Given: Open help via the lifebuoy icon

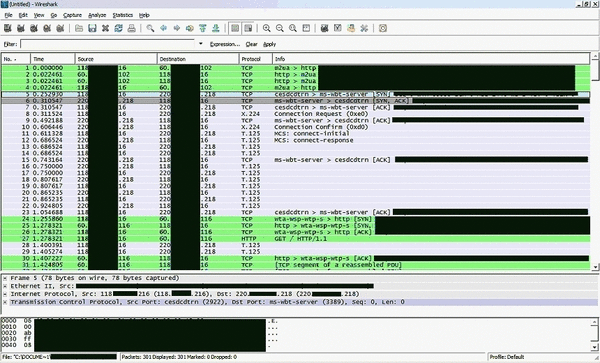Looking at the screenshot, I should [383, 28].
